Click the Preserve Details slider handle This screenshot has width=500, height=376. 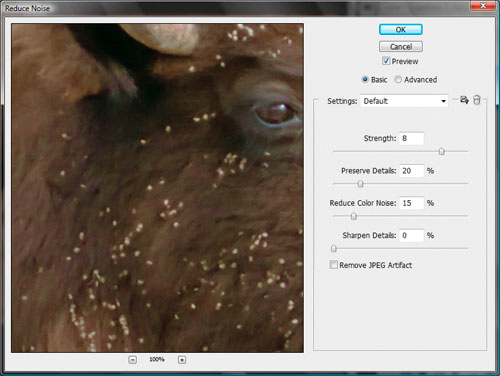coord(360,184)
